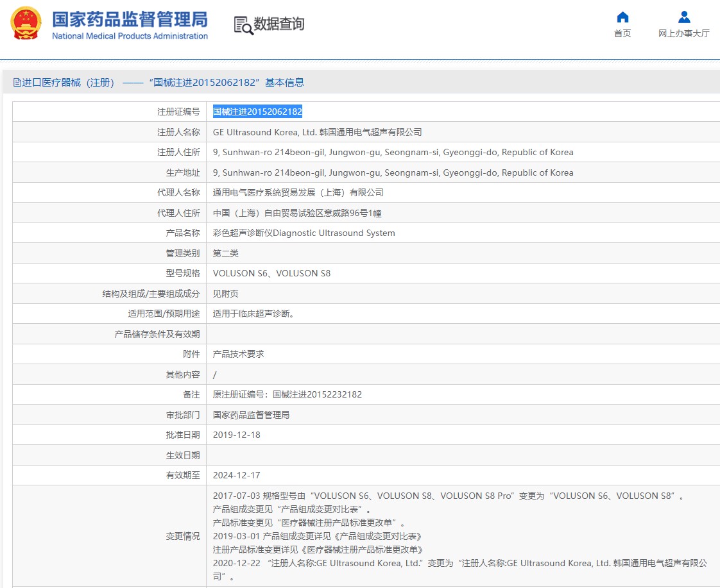The image size is (720, 588).
Task: Click 见附页 in 结构及组成 row
Action: point(225,294)
